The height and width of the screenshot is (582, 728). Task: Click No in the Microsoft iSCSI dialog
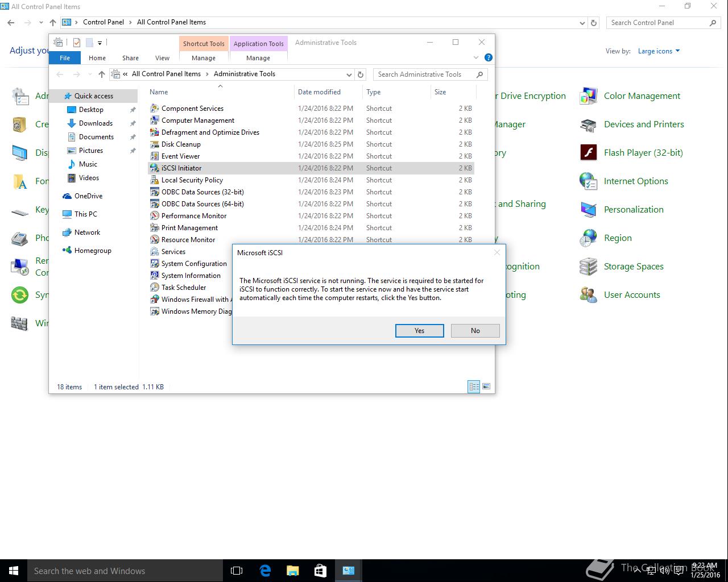pos(475,331)
